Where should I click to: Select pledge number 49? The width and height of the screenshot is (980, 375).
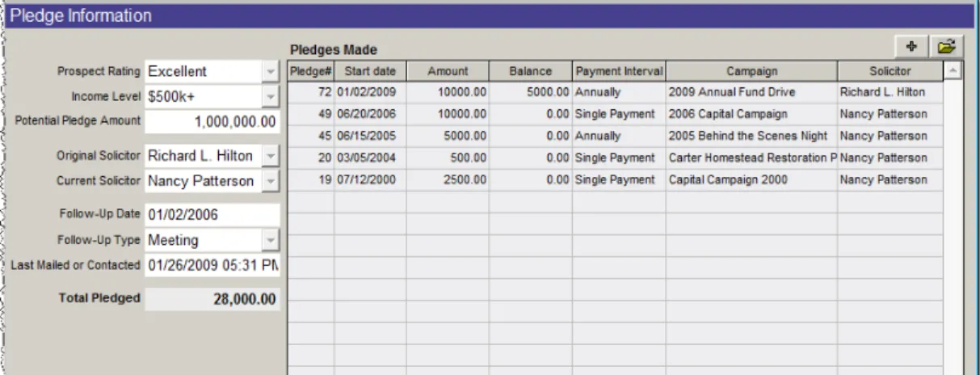[311, 114]
